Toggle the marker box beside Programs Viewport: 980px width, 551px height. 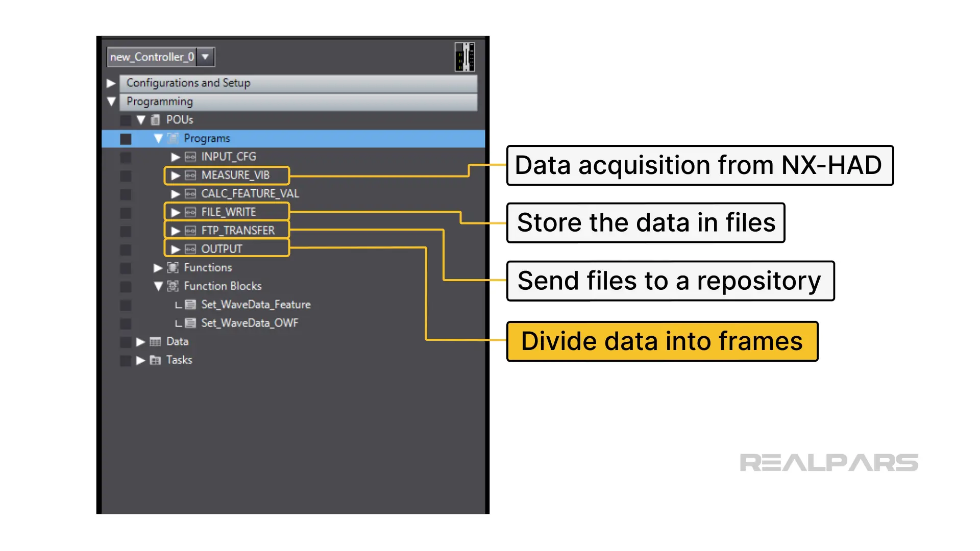click(126, 139)
